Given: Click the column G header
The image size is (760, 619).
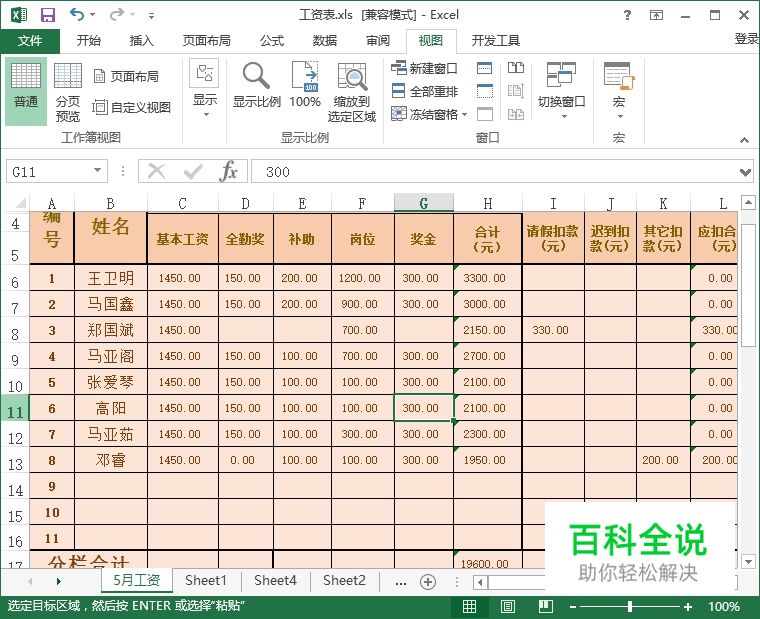Looking at the screenshot, I should pyautogui.click(x=424, y=203).
